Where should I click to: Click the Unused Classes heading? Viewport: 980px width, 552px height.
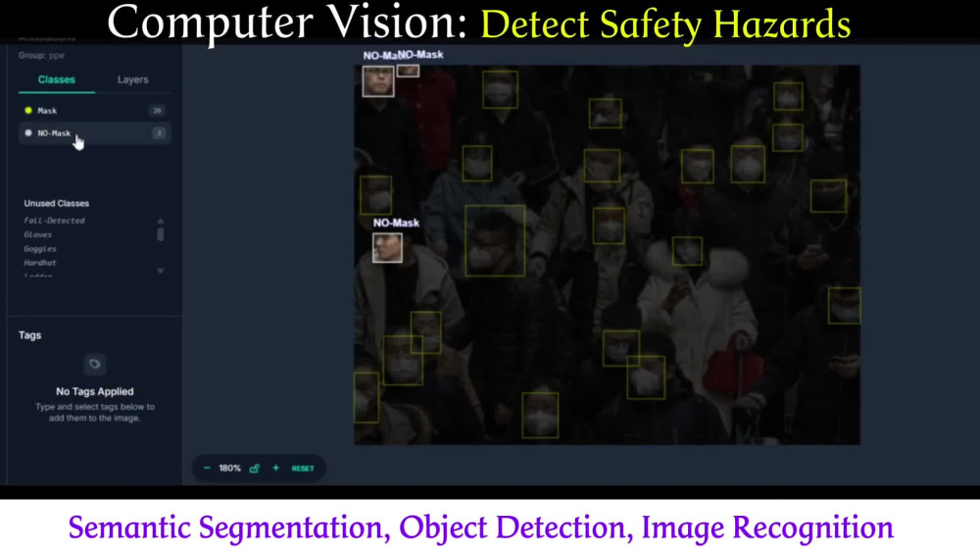(x=56, y=203)
